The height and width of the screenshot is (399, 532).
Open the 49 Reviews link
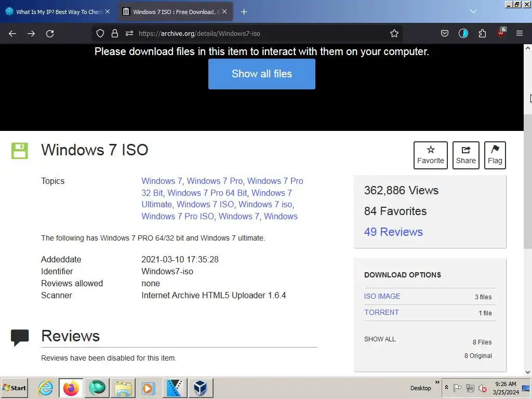pos(393,232)
